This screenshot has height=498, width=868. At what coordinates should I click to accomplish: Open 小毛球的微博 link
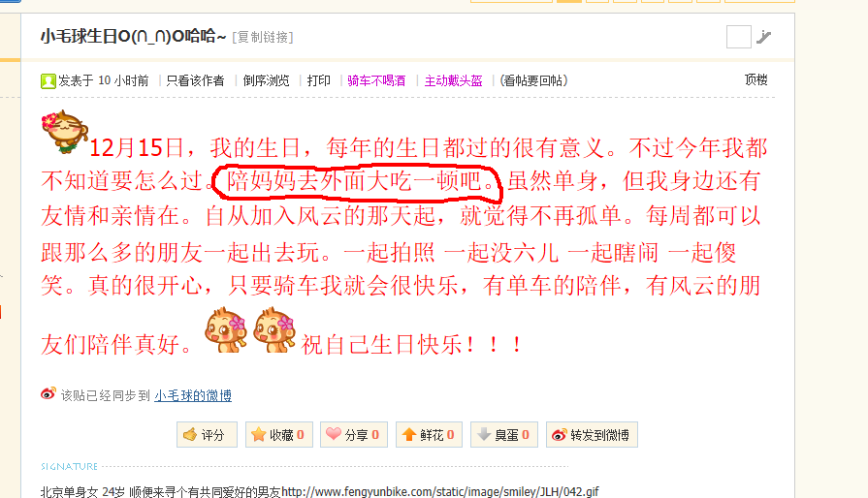(x=193, y=395)
